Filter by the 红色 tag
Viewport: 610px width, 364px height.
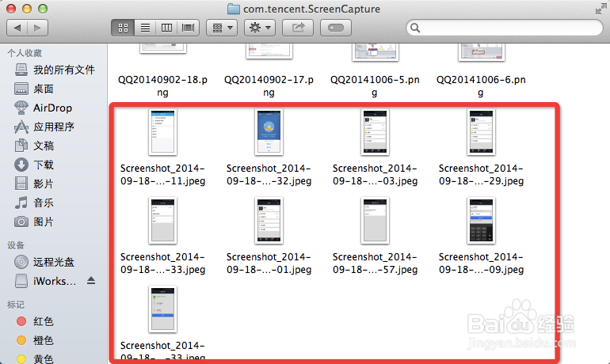[x=34, y=321]
